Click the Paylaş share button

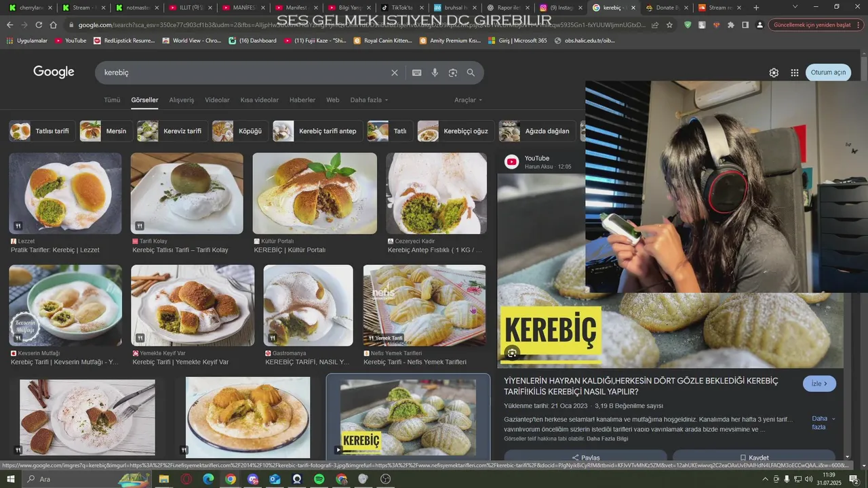pyautogui.click(x=585, y=457)
